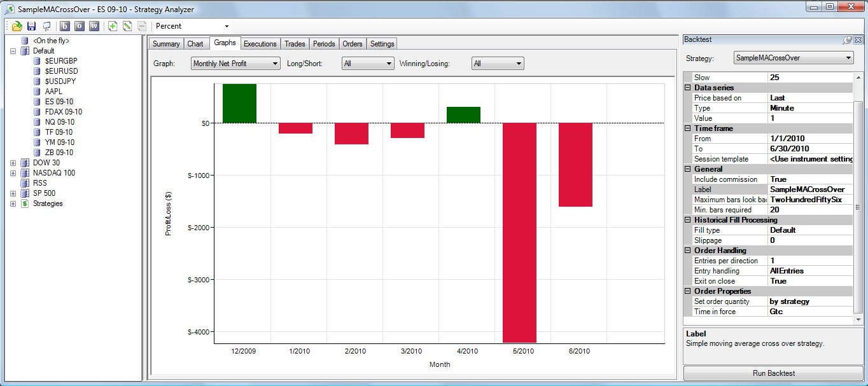The image size is (868, 386).
Task: Open the Long/Short filter dropdown
Action: tap(368, 64)
